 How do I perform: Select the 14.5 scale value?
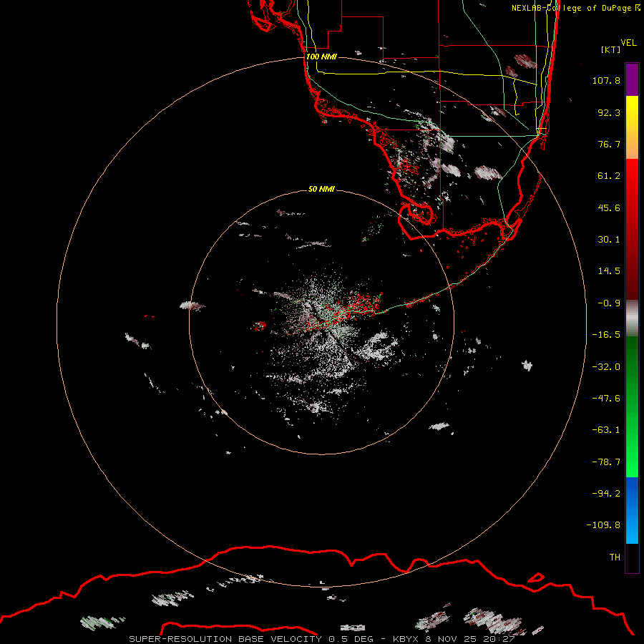[609, 271]
